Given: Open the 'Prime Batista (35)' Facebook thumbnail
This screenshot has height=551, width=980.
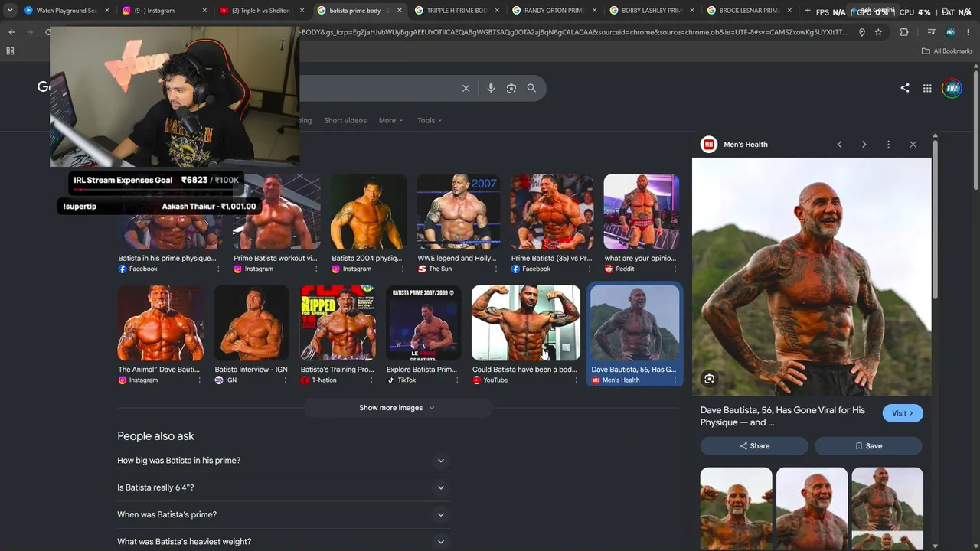Looking at the screenshot, I should click(552, 212).
